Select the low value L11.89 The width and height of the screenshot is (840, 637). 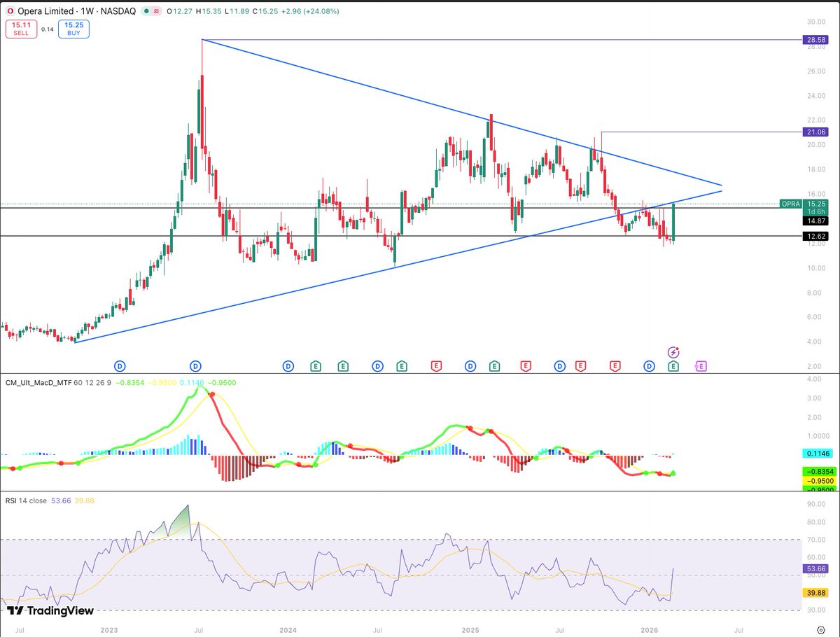[x=239, y=11]
